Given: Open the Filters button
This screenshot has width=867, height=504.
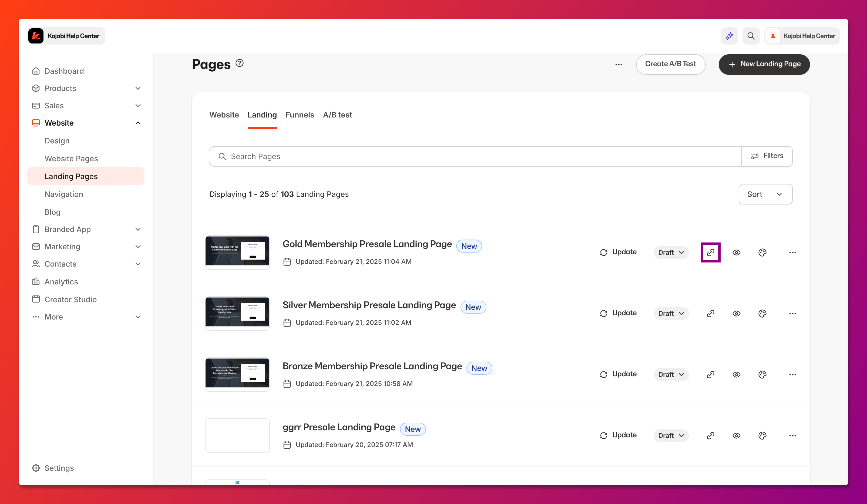Looking at the screenshot, I should click(767, 156).
